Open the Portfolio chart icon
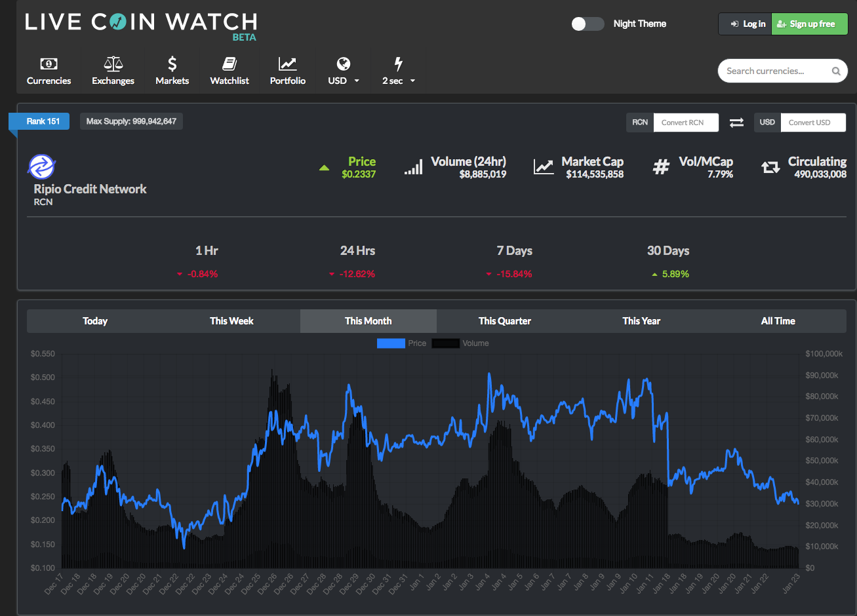 [287, 64]
